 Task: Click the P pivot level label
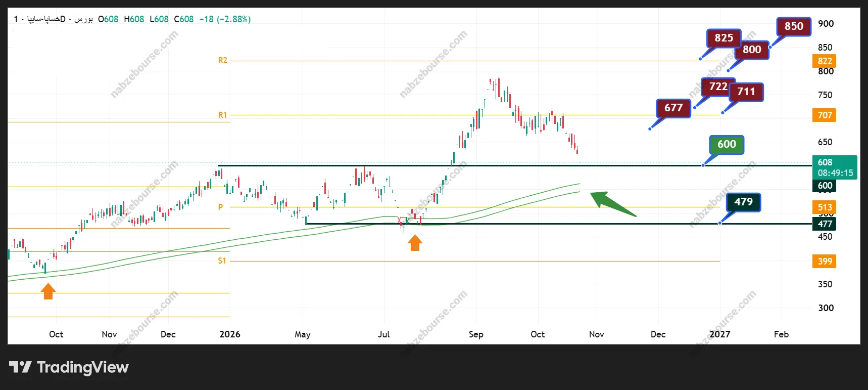[220, 207]
